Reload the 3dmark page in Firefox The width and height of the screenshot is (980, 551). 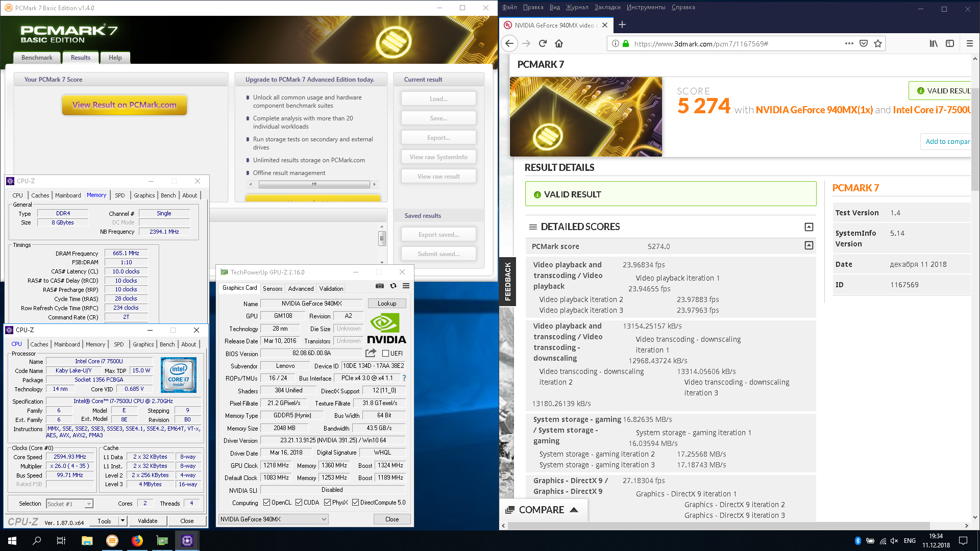click(x=543, y=43)
